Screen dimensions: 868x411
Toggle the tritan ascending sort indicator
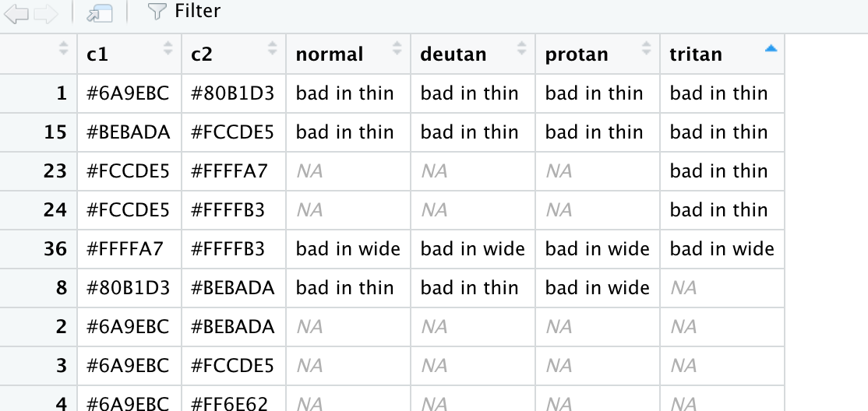(771, 49)
